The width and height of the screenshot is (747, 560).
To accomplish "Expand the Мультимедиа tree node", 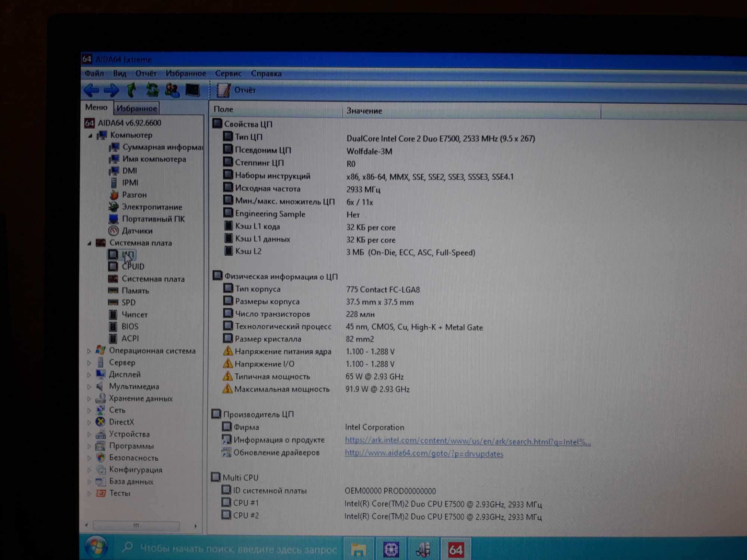I will tap(89, 387).
